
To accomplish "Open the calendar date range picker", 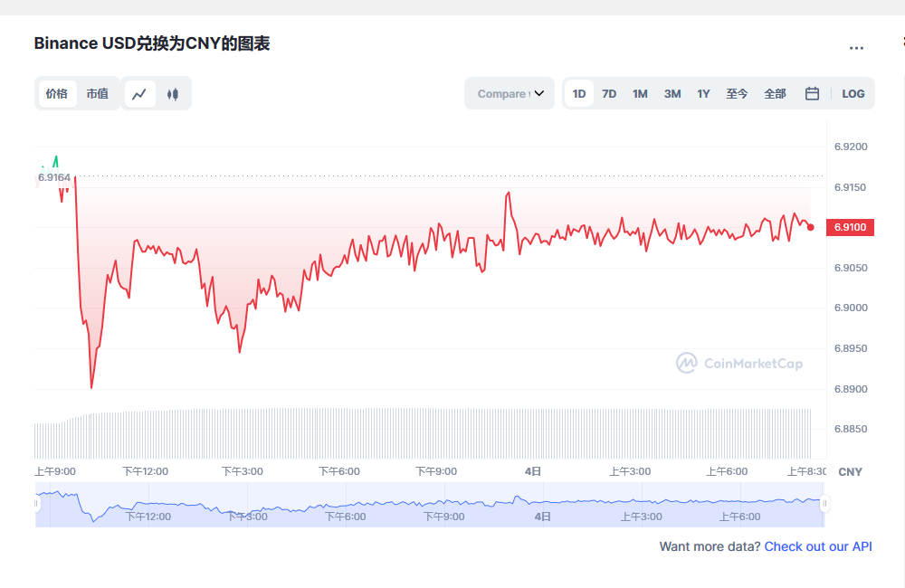I will (812, 93).
